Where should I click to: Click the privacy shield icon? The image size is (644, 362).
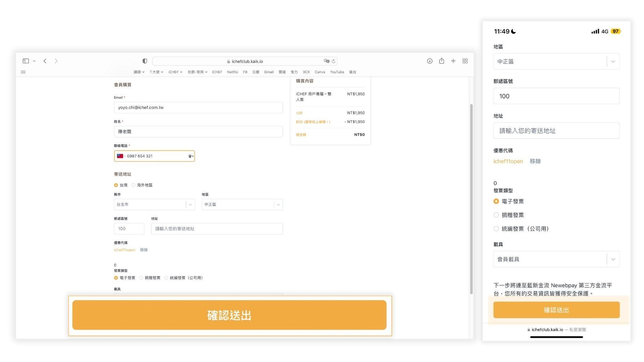tap(145, 61)
